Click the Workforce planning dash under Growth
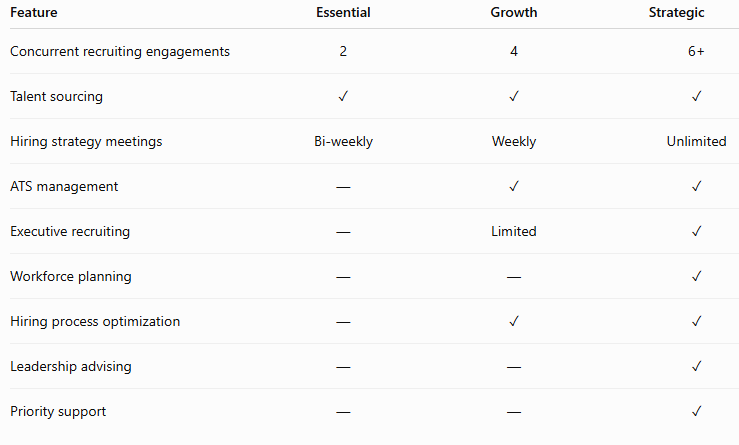This screenshot has width=739, height=445. [514, 277]
